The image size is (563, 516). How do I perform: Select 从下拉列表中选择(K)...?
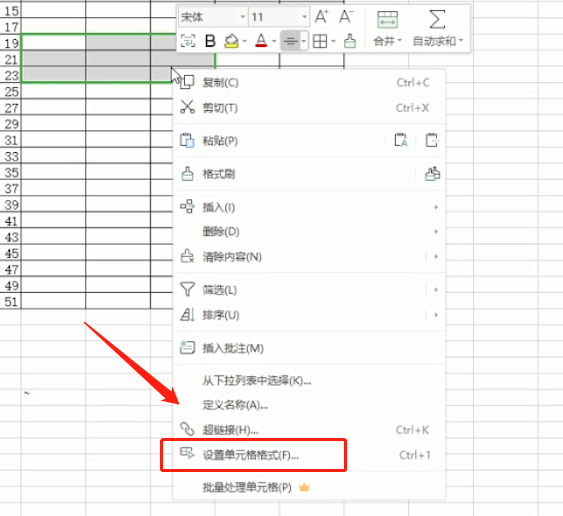pyautogui.click(x=309, y=381)
